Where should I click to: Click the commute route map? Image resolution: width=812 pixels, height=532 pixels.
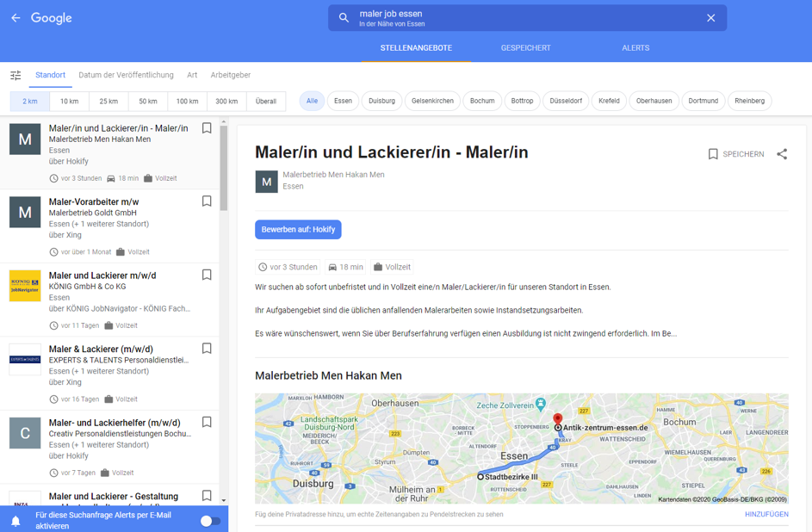(x=522, y=448)
